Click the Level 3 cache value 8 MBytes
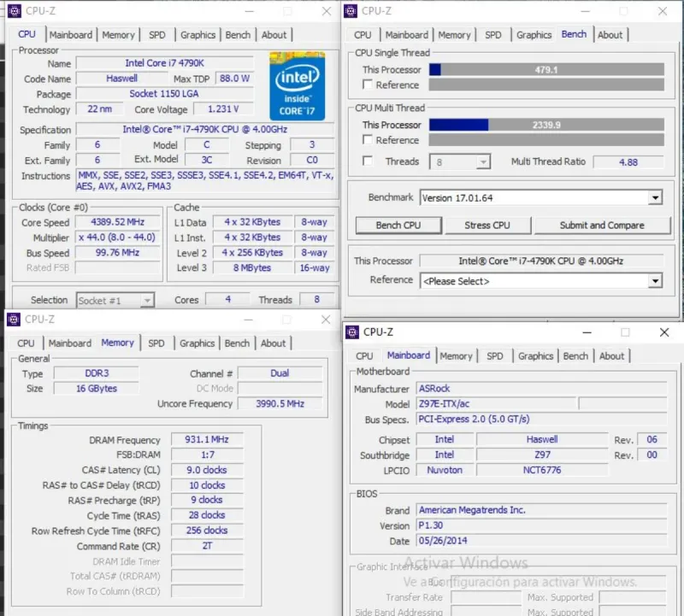This screenshot has width=684, height=616. tap(252, 267)
